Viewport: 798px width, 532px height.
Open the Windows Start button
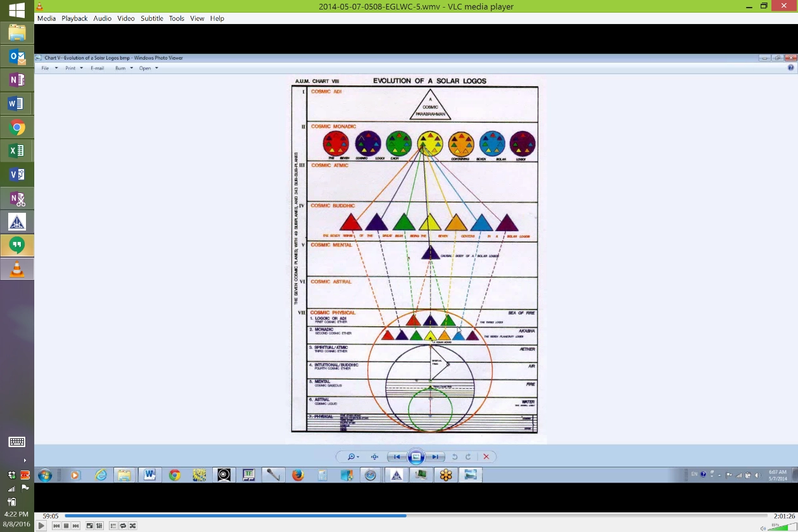tap(17, 9)
